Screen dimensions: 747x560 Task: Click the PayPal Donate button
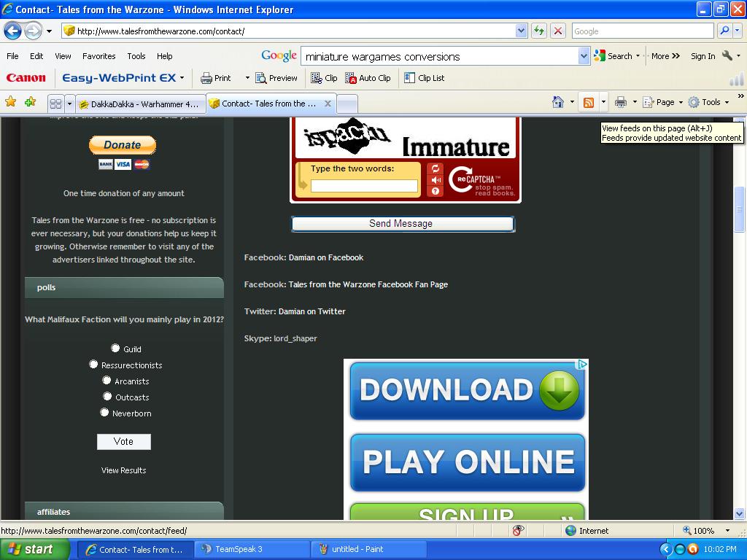(x=123, y=145)
